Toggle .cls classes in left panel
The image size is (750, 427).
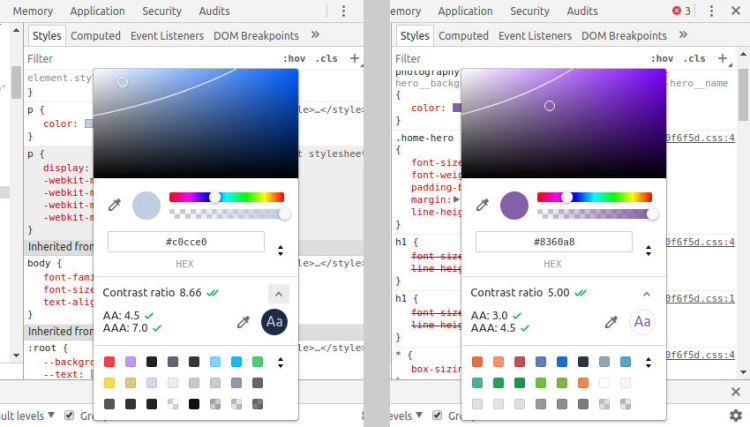327,59
